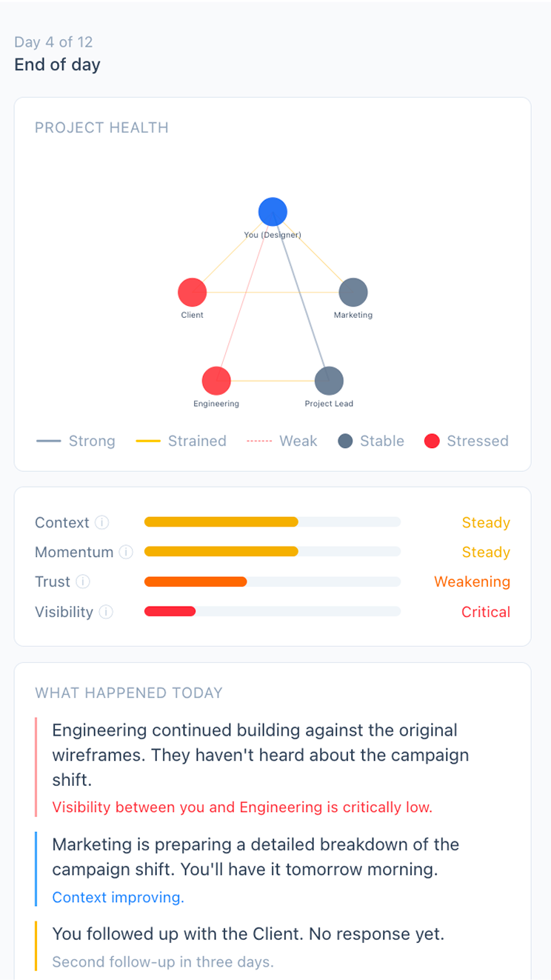
Task: Open the Trust info tooltip
Action: click(x=81, y=581)
